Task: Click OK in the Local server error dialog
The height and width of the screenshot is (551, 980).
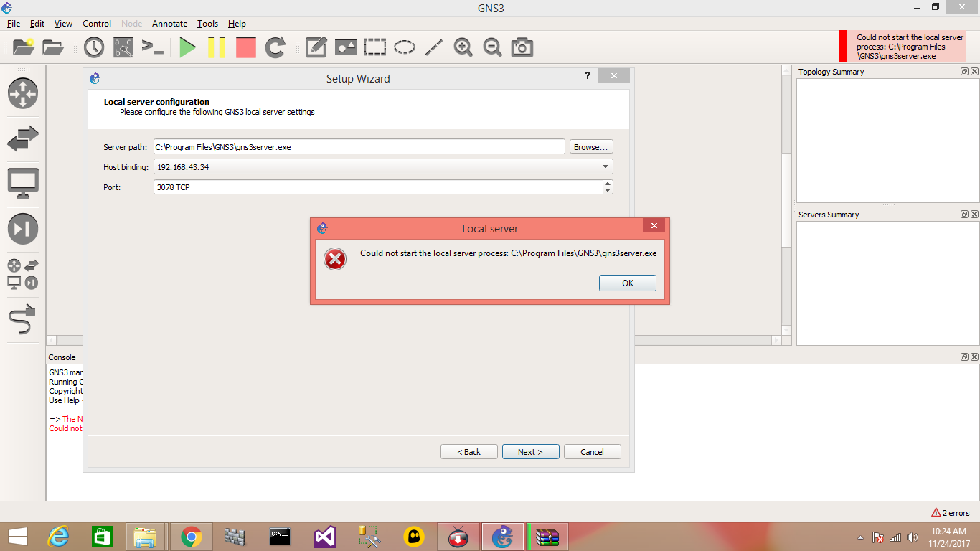Action: pyautogui.click(x=628, y=283)
